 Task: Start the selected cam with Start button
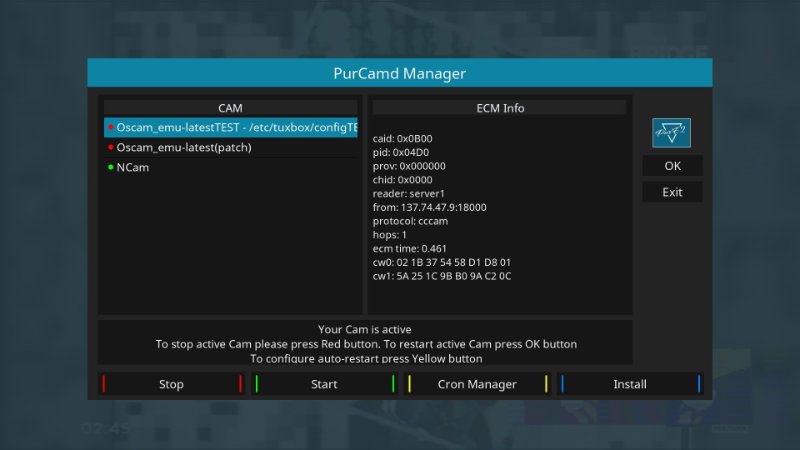pyautogui.click(x=324, y=384)
